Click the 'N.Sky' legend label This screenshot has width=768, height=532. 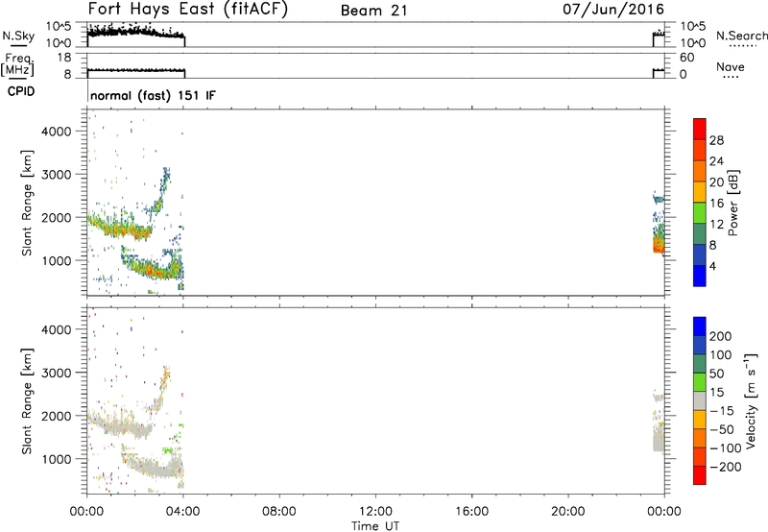tap(18, 36)
